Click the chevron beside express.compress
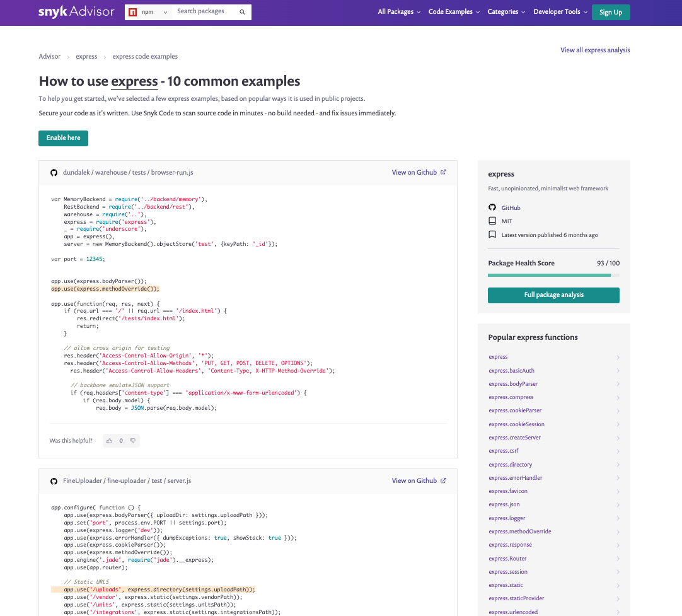This screenshot has height=616, width=682. coord(618,398)
